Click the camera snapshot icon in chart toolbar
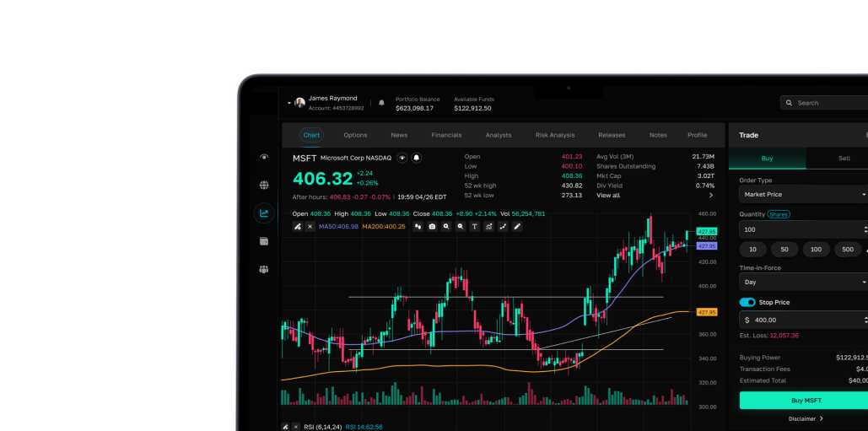The image size is (868, 431). click(x=432, y=226)
